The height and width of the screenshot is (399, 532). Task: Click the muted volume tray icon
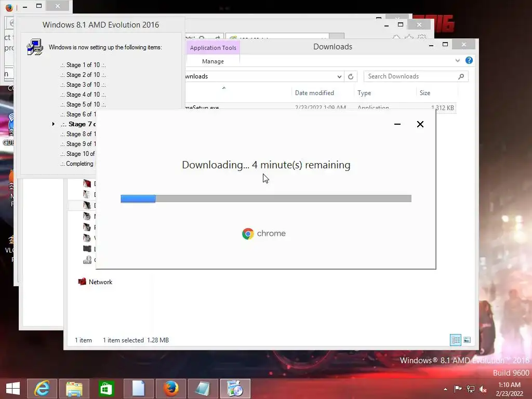pos(483,389)
